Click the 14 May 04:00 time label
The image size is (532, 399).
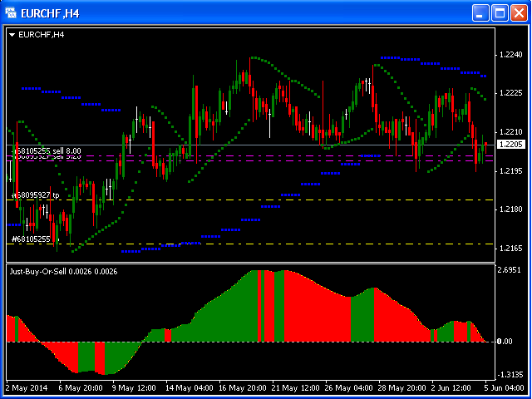190,387
